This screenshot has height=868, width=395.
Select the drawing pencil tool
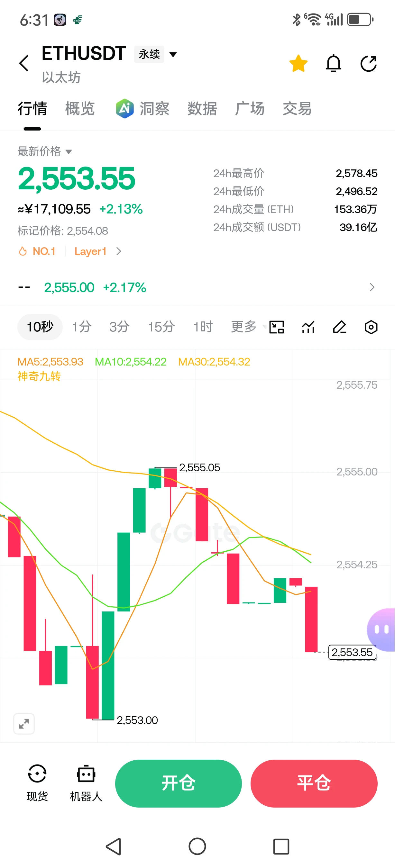tap(339, 327)
